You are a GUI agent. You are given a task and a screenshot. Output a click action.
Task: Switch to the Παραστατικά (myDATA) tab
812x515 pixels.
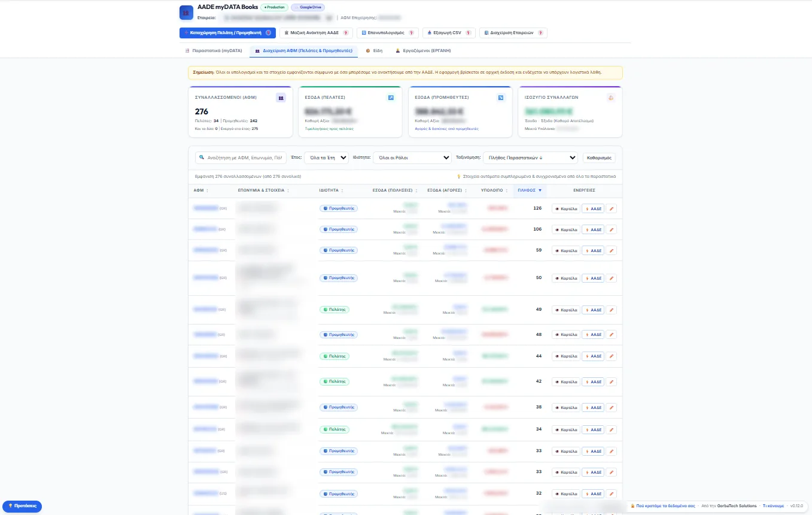[214, 51]
